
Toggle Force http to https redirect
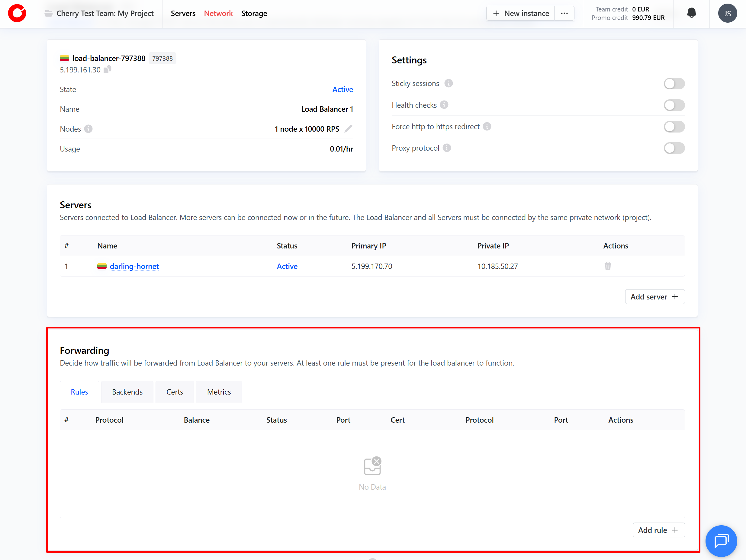tap(674, 127)
